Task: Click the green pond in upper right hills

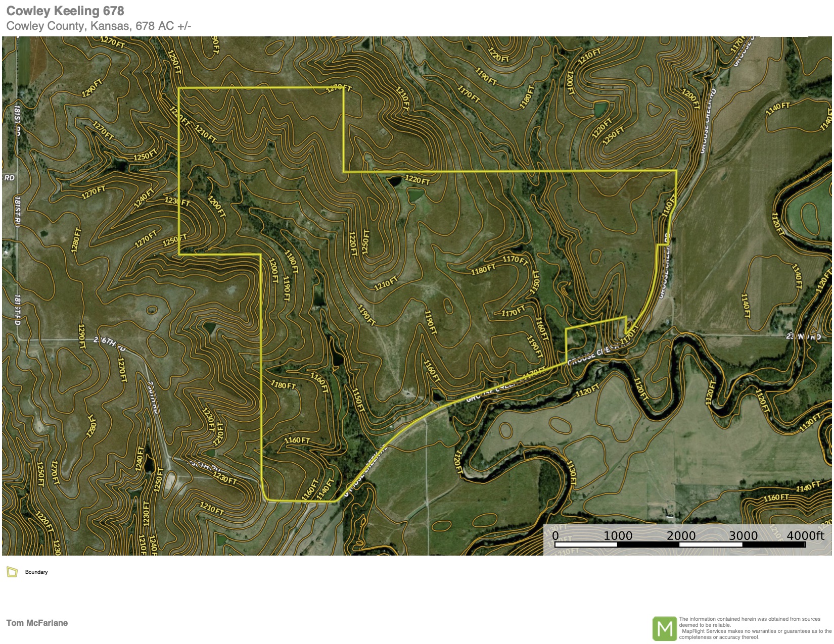Action: click(x=600, y=109)
